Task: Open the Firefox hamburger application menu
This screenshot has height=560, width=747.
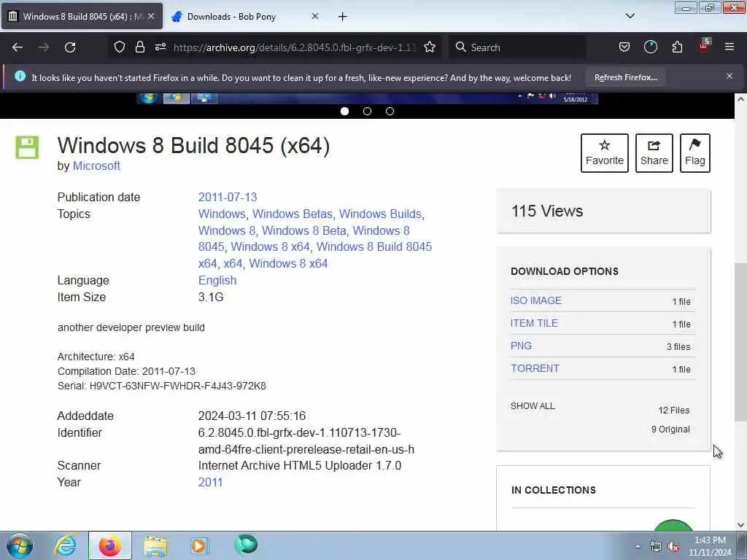Action: point(729,47)
